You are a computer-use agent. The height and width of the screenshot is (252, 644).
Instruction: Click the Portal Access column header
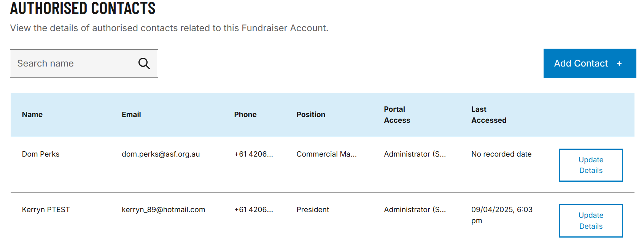tap(397, 115)
